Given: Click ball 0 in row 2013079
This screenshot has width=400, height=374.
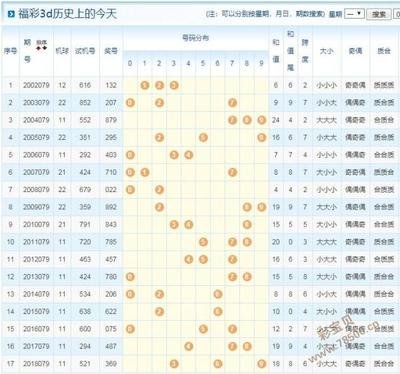Looking at the screenshot, I should (130, 277).
